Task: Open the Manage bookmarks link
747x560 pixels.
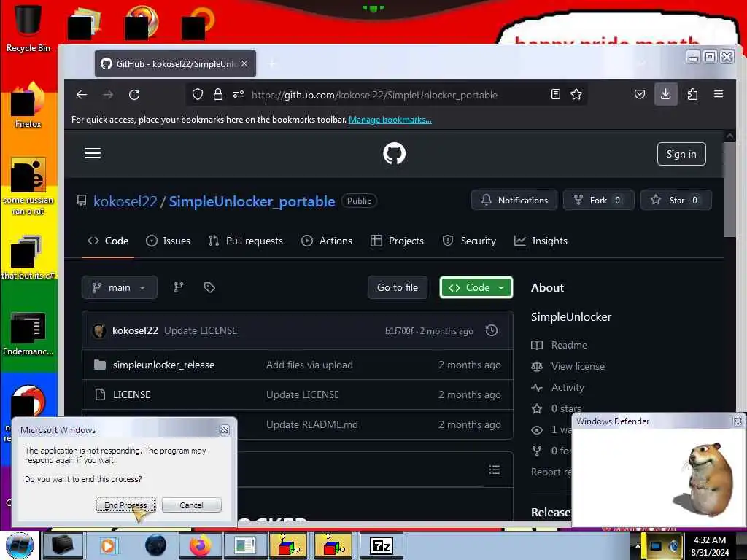Action: 390,120
